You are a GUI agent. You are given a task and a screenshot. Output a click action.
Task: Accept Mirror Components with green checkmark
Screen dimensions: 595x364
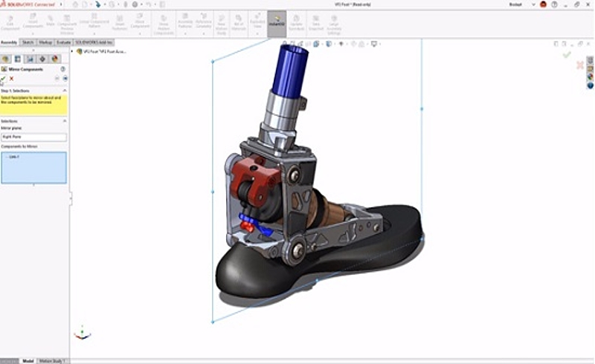(x=3, y=79)
